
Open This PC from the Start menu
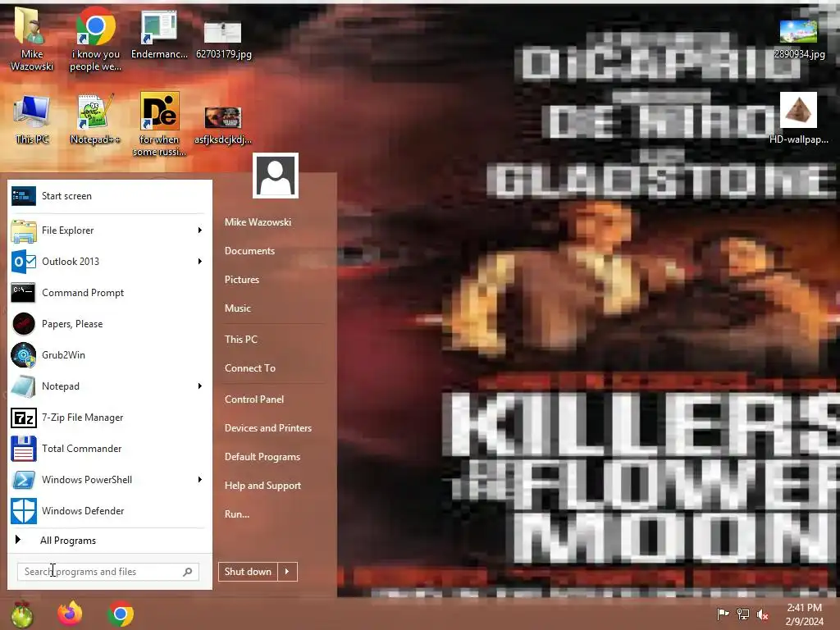(241, 339)
